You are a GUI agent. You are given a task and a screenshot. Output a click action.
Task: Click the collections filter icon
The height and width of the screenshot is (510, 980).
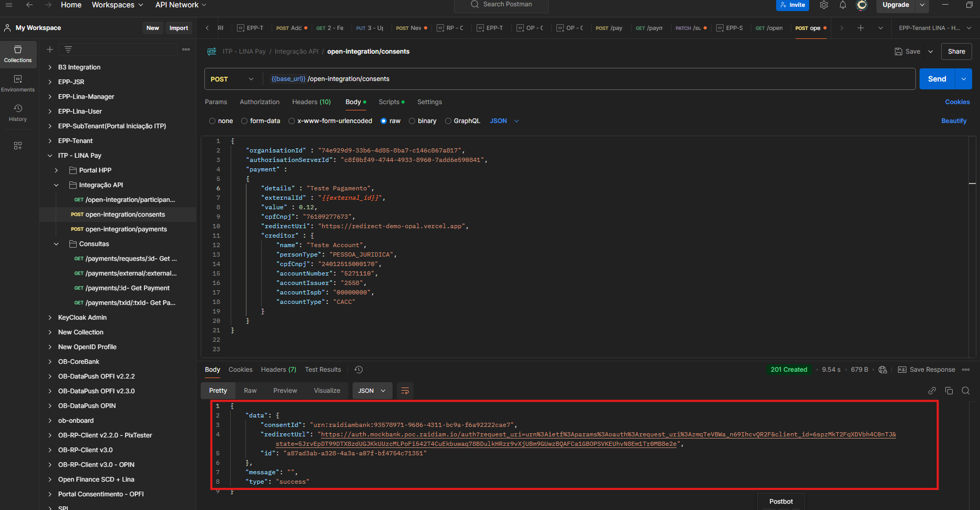coord(68,49)
